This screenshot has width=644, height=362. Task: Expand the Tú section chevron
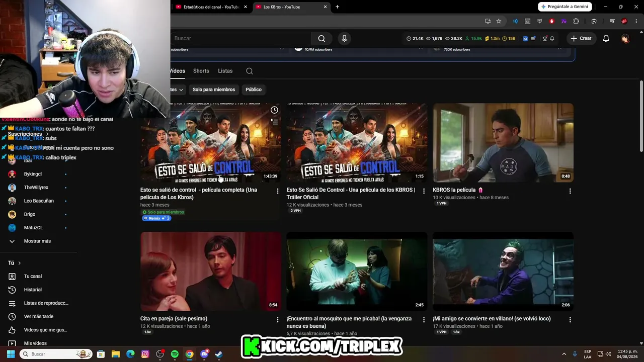pos(20,263)
